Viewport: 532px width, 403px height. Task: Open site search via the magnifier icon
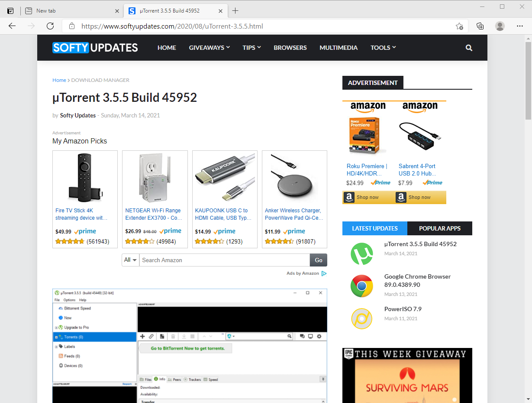[x=469, y=48]
